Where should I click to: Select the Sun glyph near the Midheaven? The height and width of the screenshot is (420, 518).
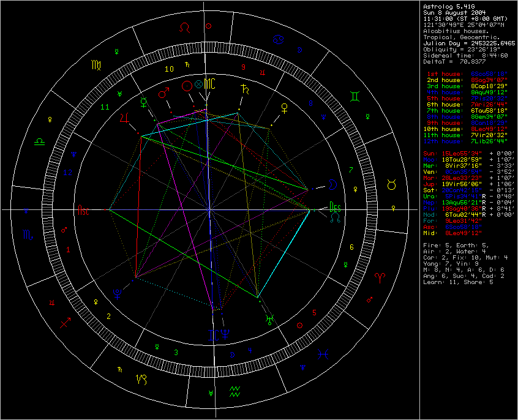187,86
